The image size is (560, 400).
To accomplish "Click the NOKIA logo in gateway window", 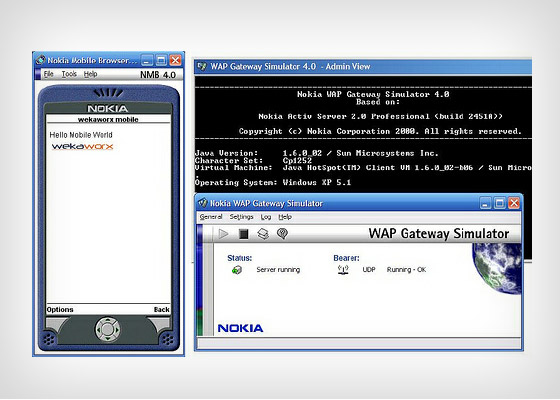I will click(240, 328).
